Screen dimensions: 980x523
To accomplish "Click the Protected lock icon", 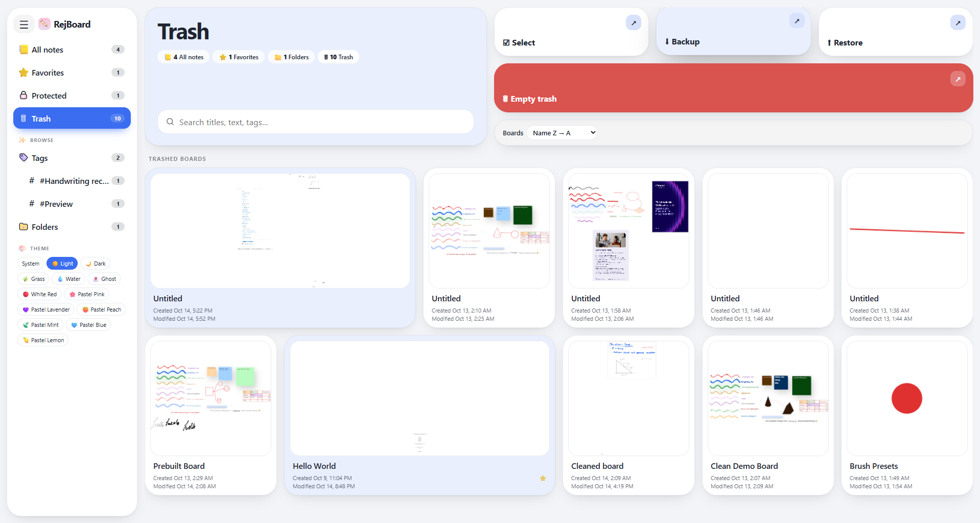I will click(x=24, y=96).
